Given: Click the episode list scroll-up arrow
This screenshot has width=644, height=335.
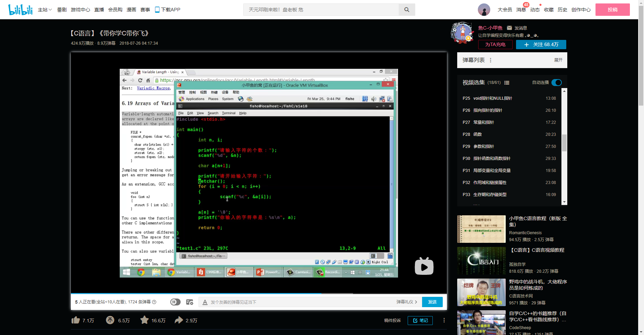Looking at the screenshot, I should click(x=564, y=91).
